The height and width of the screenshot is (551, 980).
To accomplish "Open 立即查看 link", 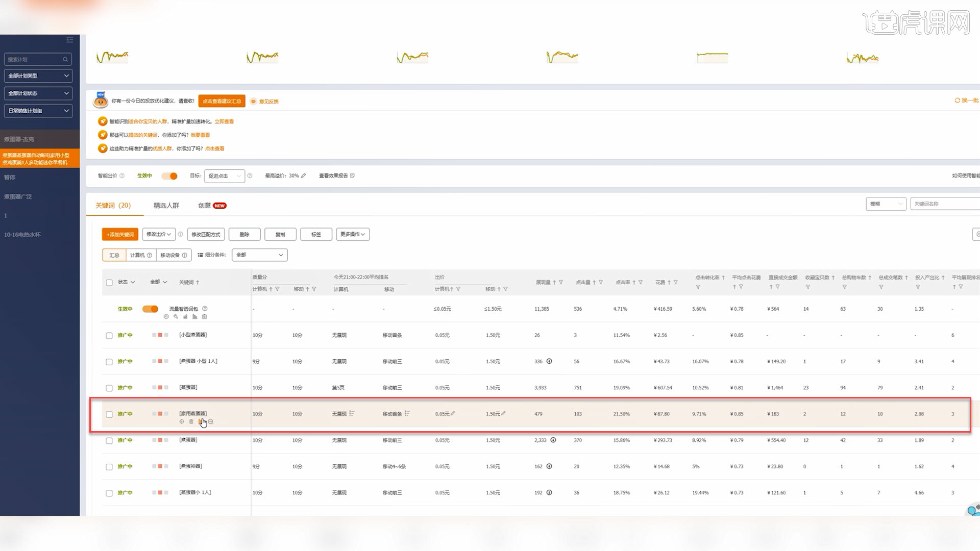I will 224,121.
